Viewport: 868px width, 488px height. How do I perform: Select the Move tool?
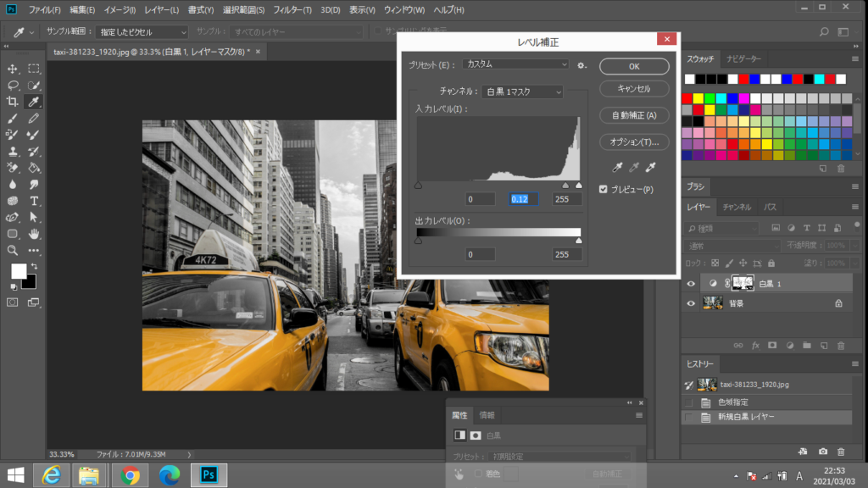pyautogui.click(x=12, y=69)
